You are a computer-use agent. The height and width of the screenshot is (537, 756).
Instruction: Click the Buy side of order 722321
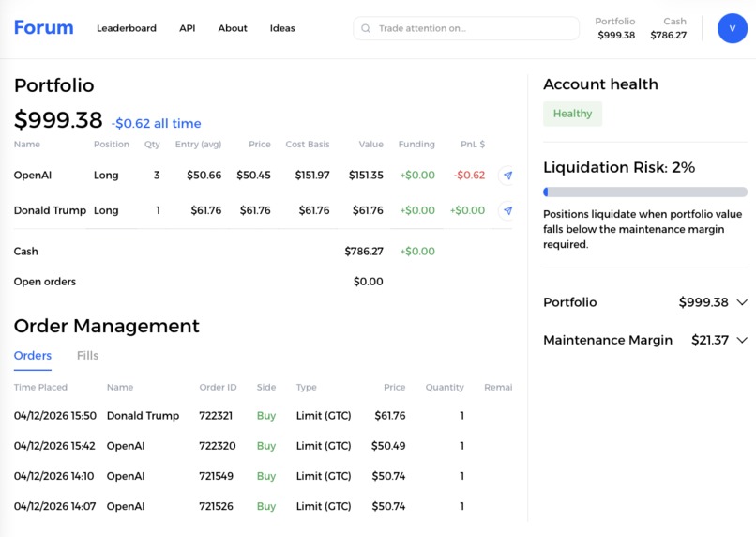[266, 416]
